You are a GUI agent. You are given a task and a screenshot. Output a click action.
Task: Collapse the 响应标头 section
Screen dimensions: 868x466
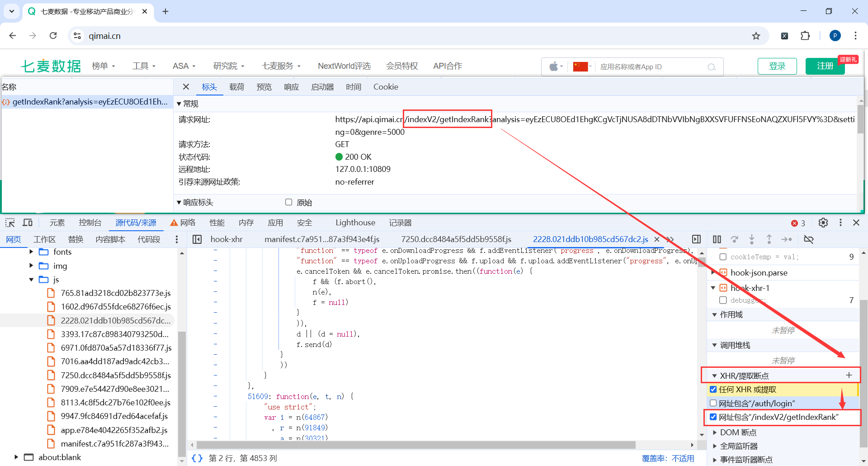point(179,203)
